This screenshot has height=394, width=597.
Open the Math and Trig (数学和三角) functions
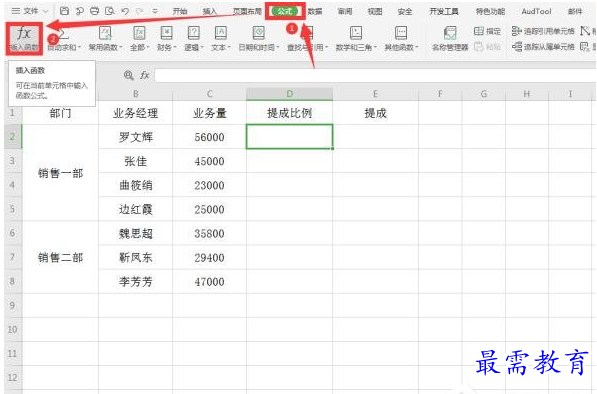coord(356,39)
